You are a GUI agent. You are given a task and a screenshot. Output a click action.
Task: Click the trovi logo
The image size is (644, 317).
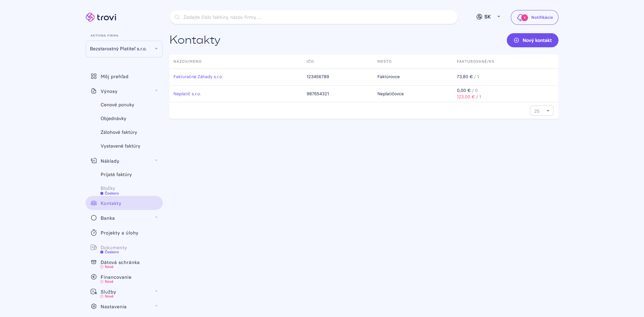click(x=101, y=17)
